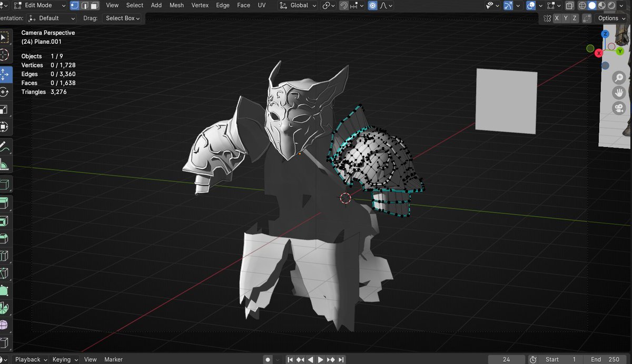Click the blue Z axis on navigation gizmo
Screen dimensions: 632x364
(x=606, y=34)
